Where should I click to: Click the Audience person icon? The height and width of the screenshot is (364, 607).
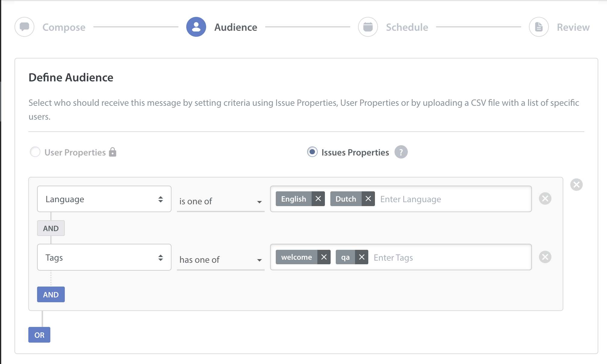196,27
